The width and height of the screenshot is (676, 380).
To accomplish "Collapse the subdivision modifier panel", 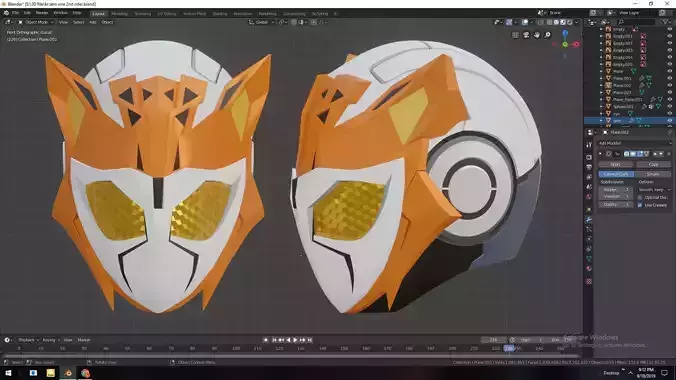I will [600, 154].
